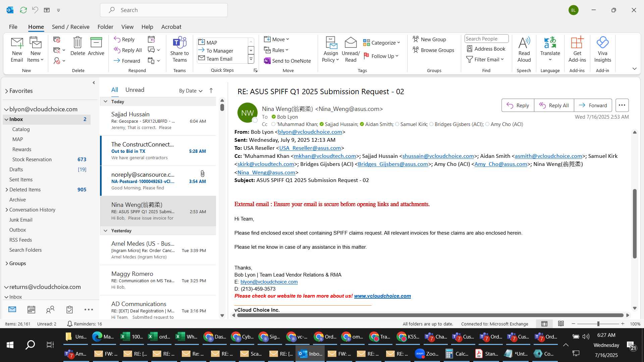Switch to Reading view in status bar
Image resolution: width=644 pixels, height=362 pixels.
pyautogui.click(x=561, y=324)
